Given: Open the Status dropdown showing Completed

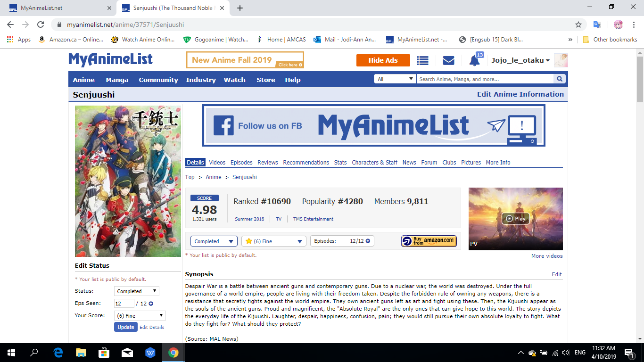Looking at the screenshot, I should pos(214,241).
